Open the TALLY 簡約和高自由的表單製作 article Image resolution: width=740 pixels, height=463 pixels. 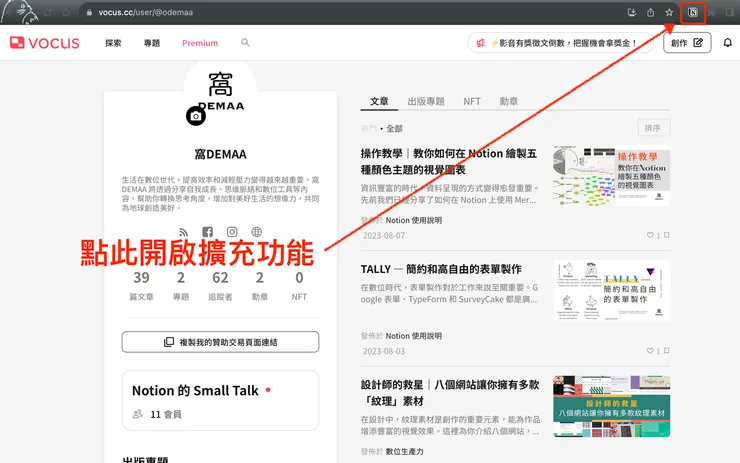coord(441,269)
